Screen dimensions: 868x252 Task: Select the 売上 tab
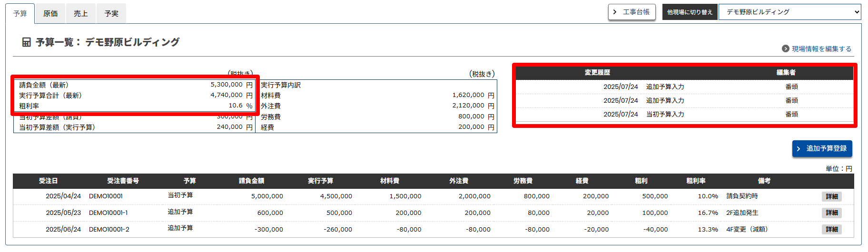81,13
